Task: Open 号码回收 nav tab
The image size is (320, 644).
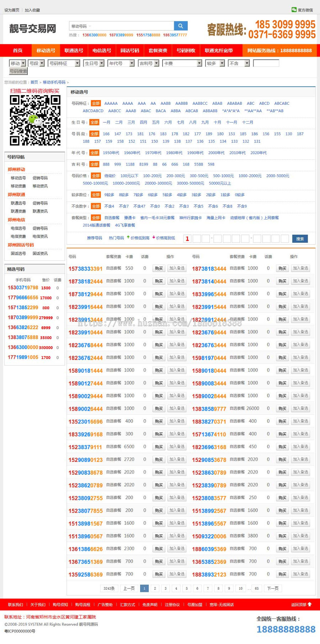Action: [x=186, y=50]
